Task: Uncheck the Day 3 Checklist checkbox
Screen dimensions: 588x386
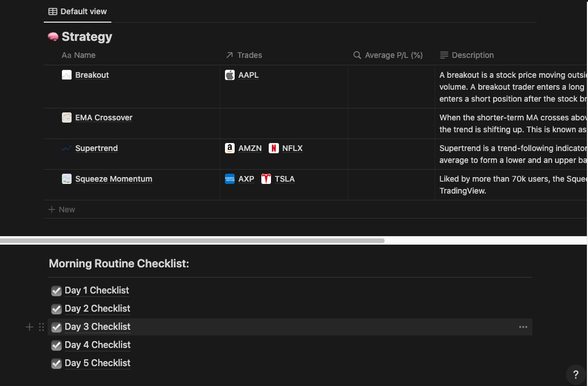Action: [x=56, y=327]
